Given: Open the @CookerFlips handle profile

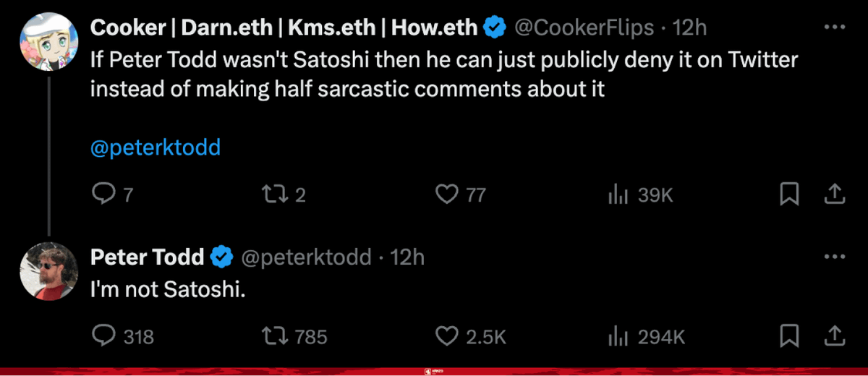Looking at the screenshot, I should coord(584,28).
